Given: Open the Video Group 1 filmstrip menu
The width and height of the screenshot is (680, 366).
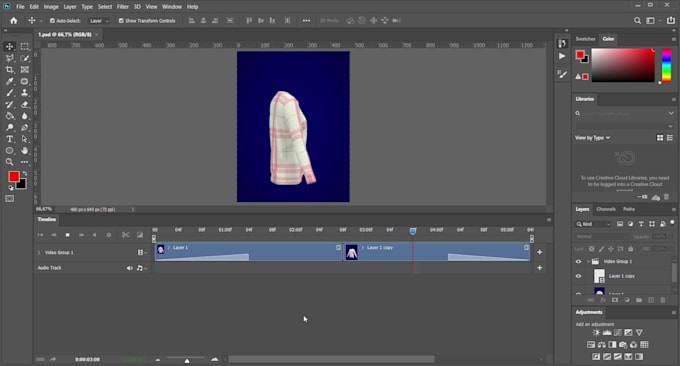Looking at the screenshot, I should coord(141,252).
